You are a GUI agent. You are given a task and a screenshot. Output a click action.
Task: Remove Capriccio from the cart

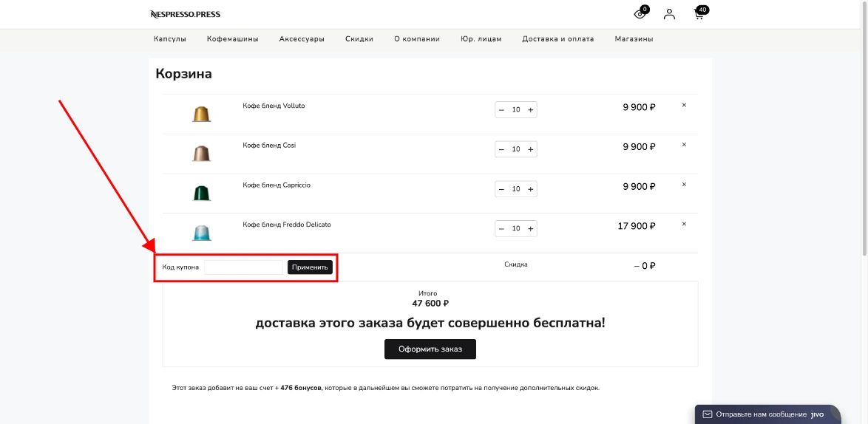point(684,185)
